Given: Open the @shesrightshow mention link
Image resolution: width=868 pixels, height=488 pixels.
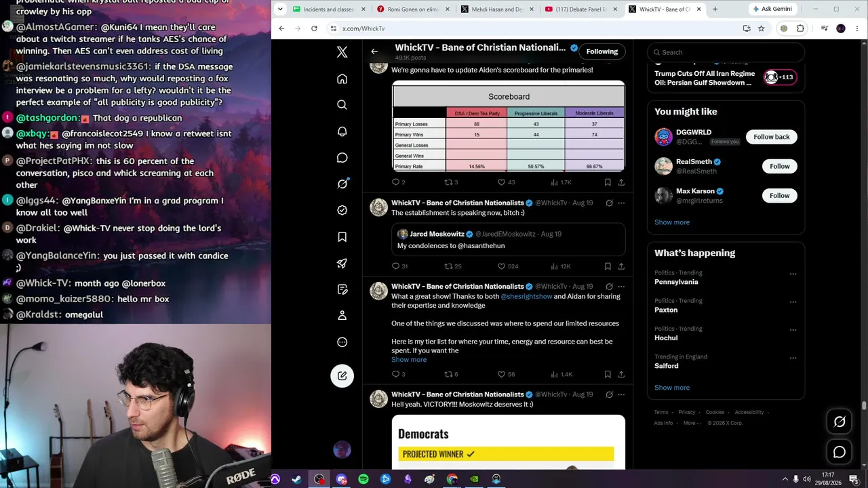Looking at the screenshot, I should point(526,296).
